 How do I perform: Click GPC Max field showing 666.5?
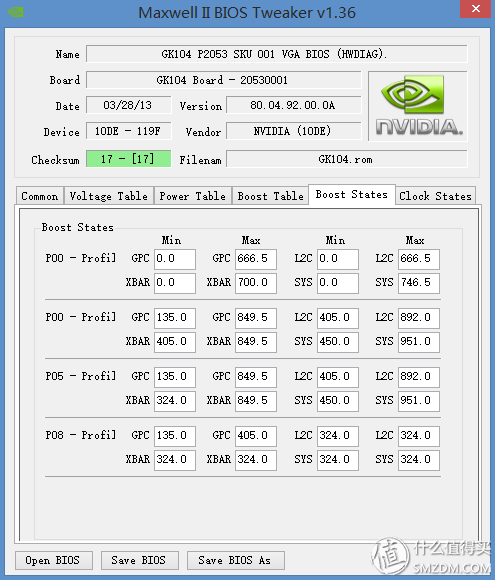point(256,259)
